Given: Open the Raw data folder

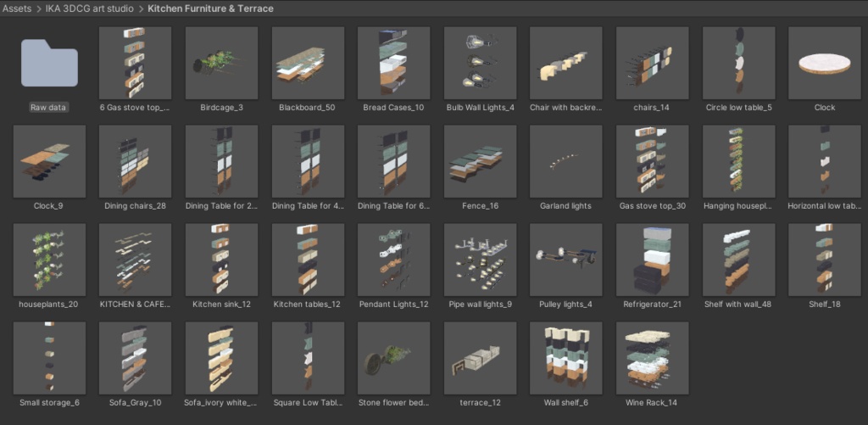Looking at the screenshot, I should (49, 63).
